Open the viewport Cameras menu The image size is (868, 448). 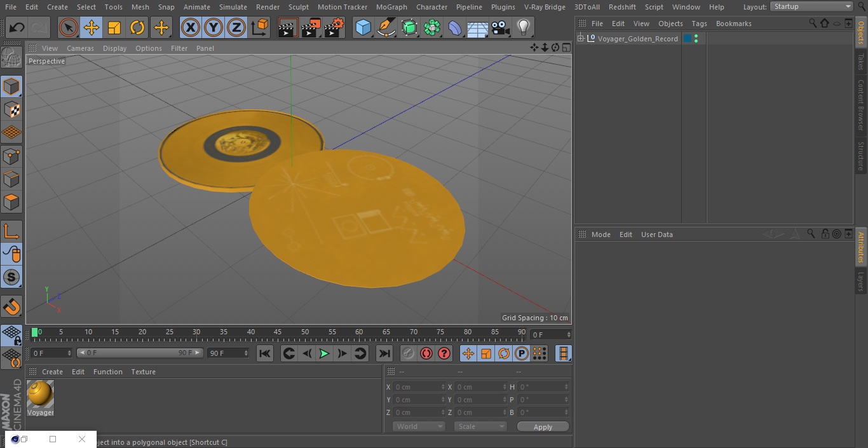(x=80, y=48)
